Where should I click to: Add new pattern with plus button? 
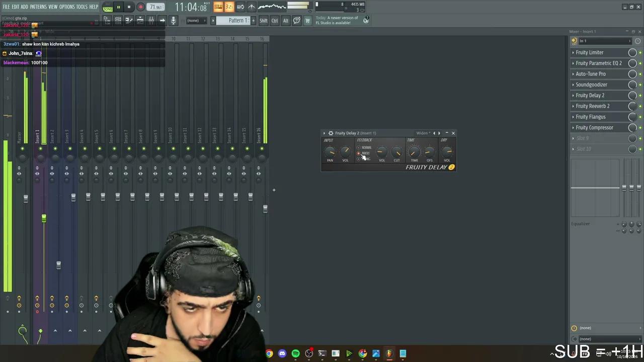(x=253, y=21)
